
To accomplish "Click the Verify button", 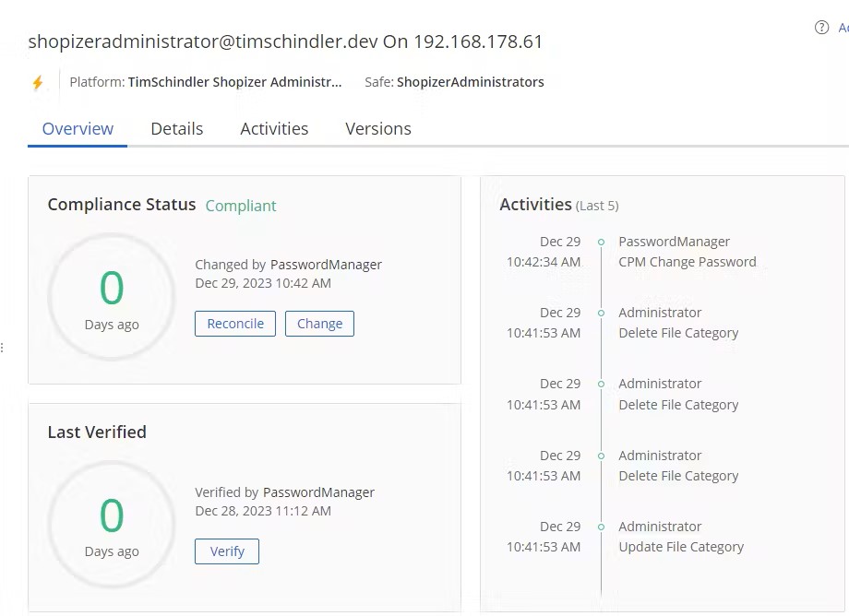I will (x=227, y=551).
